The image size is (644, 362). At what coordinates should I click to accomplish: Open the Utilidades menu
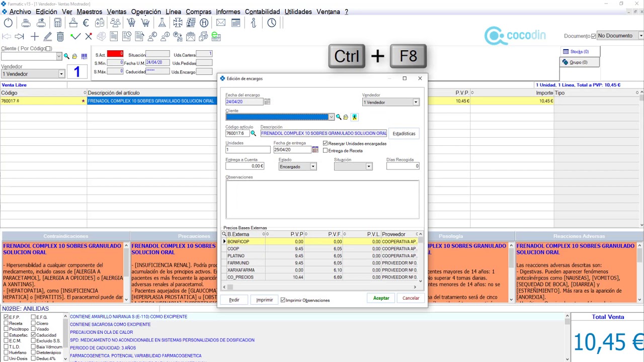(x=298, y=12)
